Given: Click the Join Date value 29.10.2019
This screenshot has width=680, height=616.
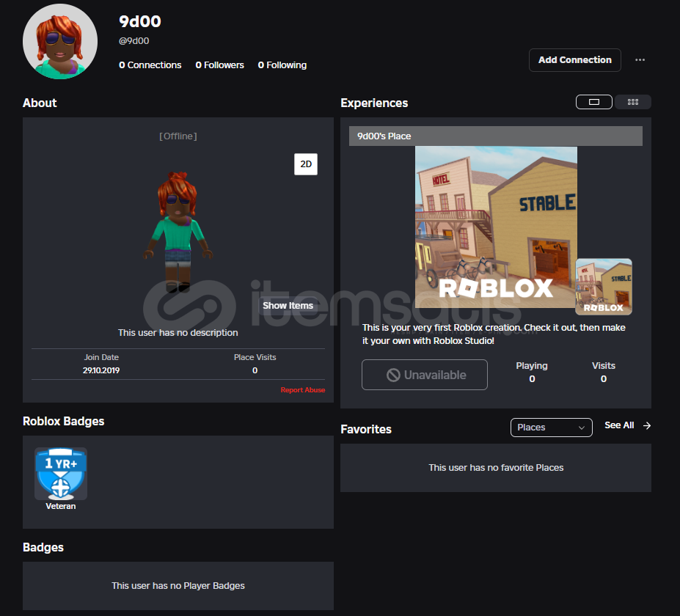Looking at the screenshot, I should coord(101,370).
